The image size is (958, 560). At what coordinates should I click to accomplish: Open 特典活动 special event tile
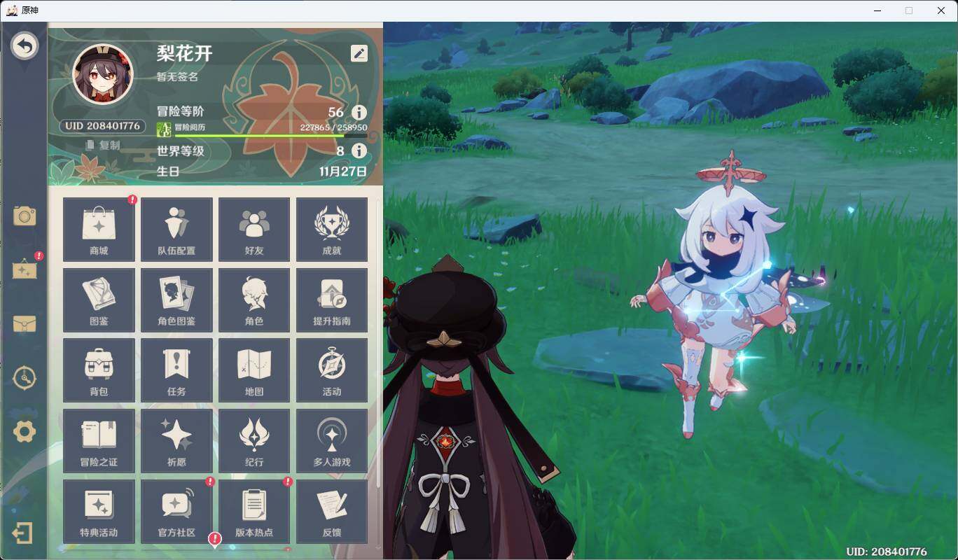click(x=99, y=512)
